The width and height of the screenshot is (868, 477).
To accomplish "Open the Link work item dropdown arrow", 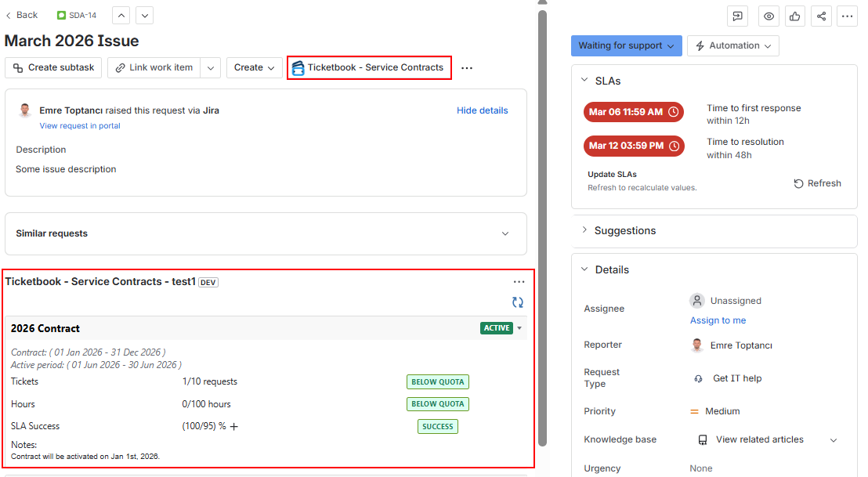I will 211,68.
